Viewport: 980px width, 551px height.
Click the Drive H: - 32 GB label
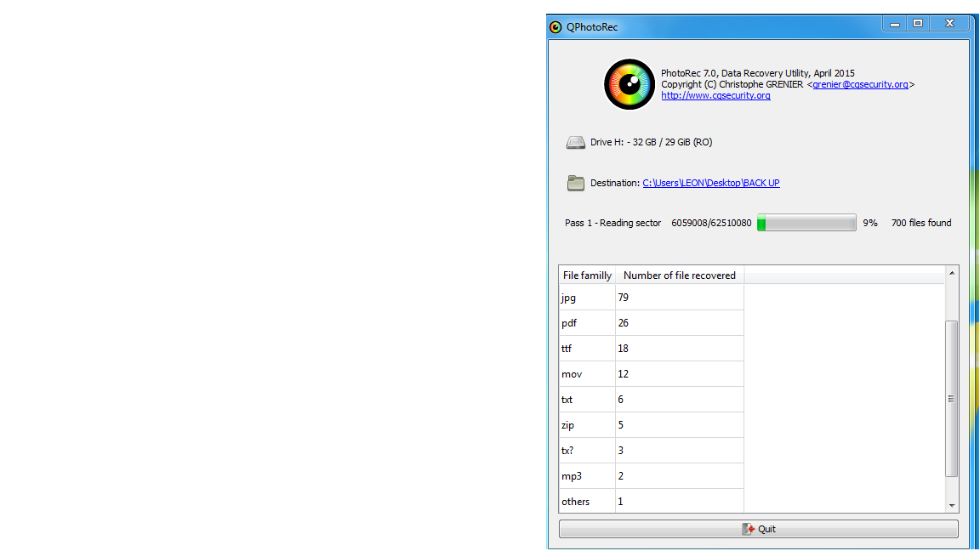(x=652, y=143)
